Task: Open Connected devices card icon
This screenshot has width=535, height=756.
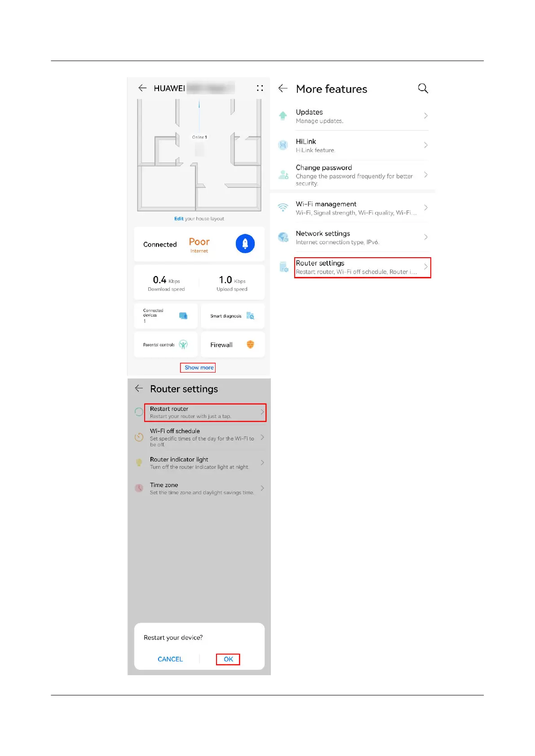Action: coord(183,316)
